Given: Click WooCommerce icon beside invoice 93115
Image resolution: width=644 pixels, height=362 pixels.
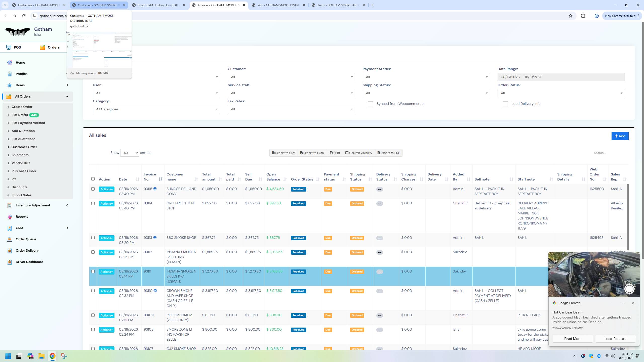Looking at the screenshot, I should pos(155,189).
